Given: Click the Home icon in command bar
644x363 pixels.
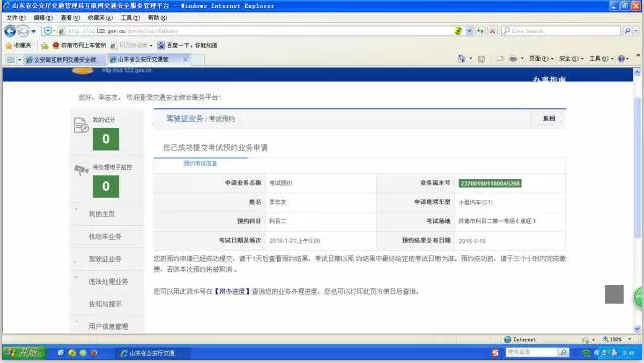Looking at the screenshot, I should pos(462,59).
